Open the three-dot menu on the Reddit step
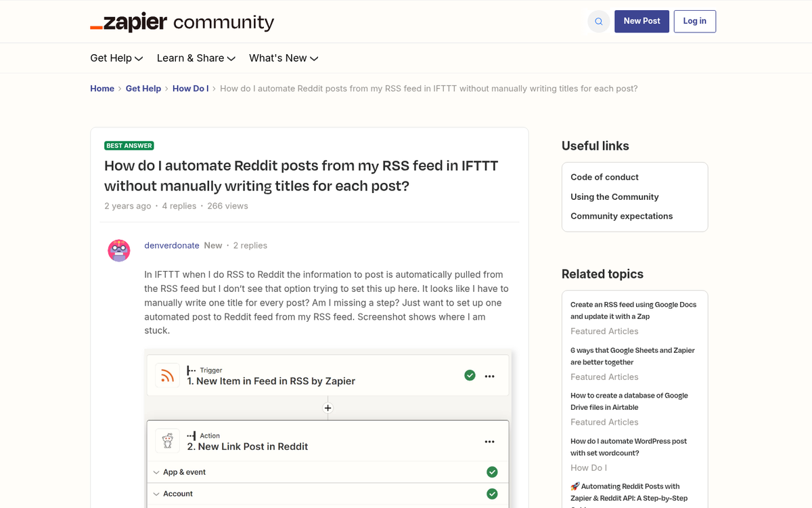Viewport: 812px width, 508px height. coord(489,441)
